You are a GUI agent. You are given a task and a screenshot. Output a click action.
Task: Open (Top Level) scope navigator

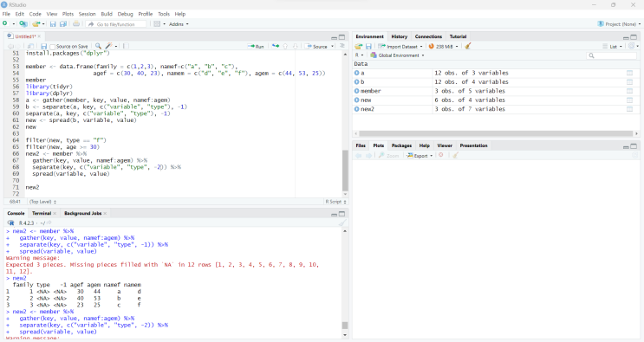43,202
